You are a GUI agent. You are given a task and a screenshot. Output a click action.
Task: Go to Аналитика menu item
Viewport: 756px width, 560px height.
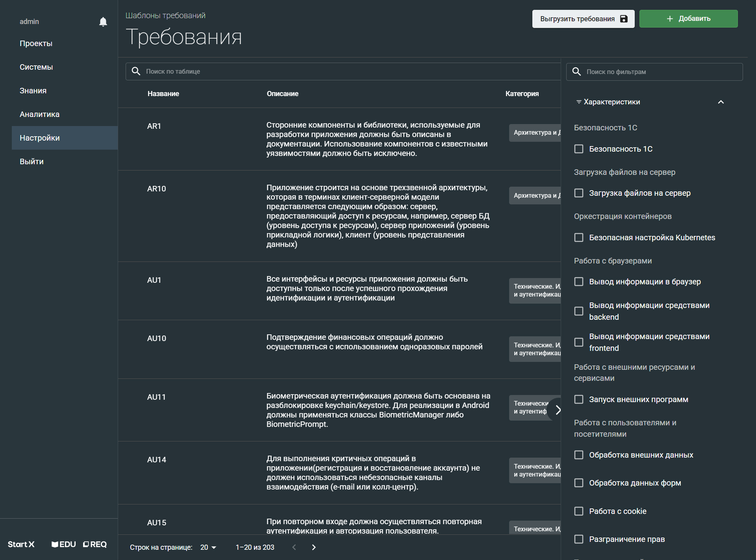(39, 114)
